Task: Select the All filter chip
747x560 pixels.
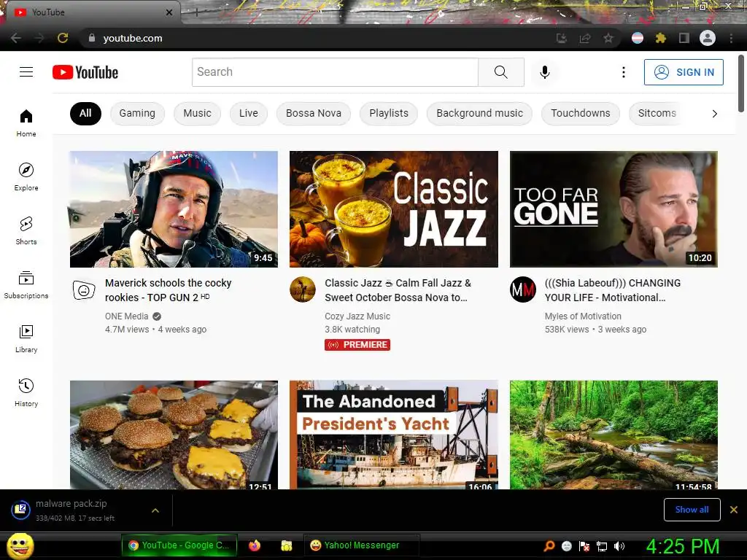Action: (86, 113)
